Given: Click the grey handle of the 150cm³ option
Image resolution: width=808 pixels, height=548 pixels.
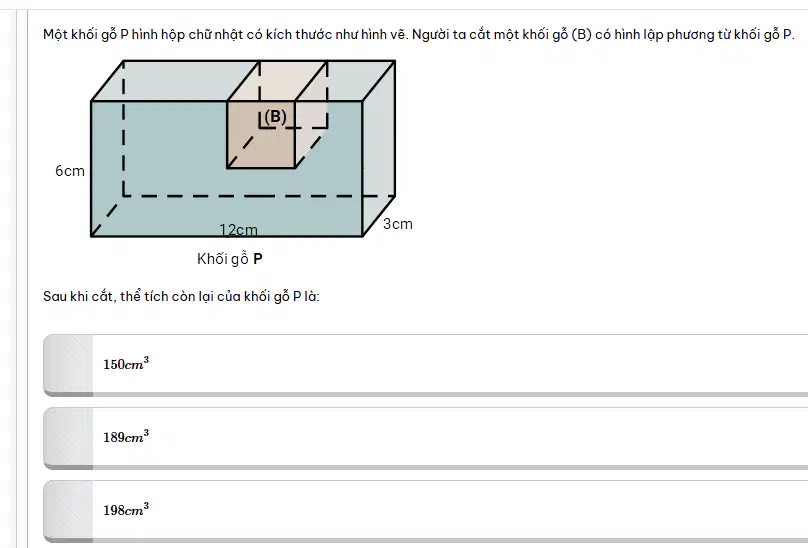Looking at the screenshot, I should pyautogui.click(x=69, y=365).
